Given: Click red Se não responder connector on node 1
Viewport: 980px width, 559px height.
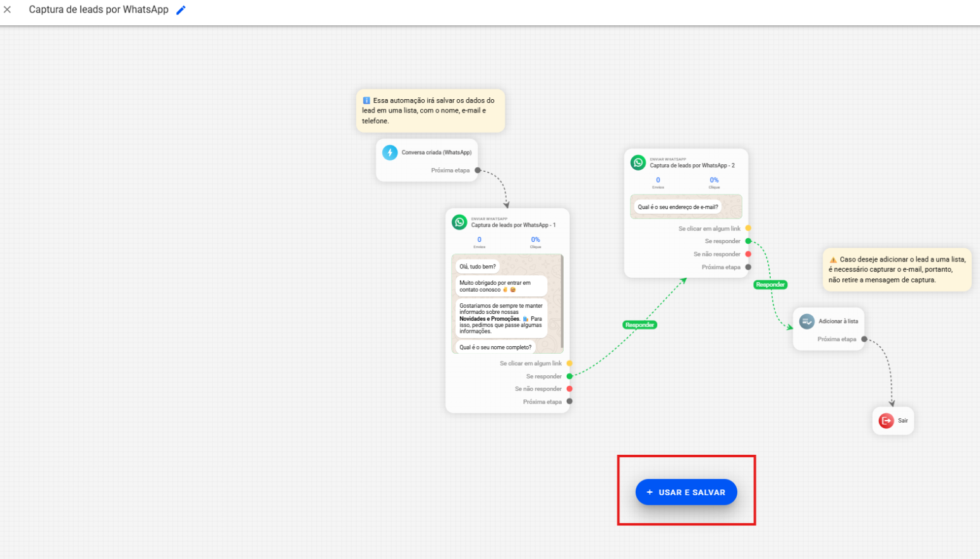Looking at the screenshot, I should (569, 389).
